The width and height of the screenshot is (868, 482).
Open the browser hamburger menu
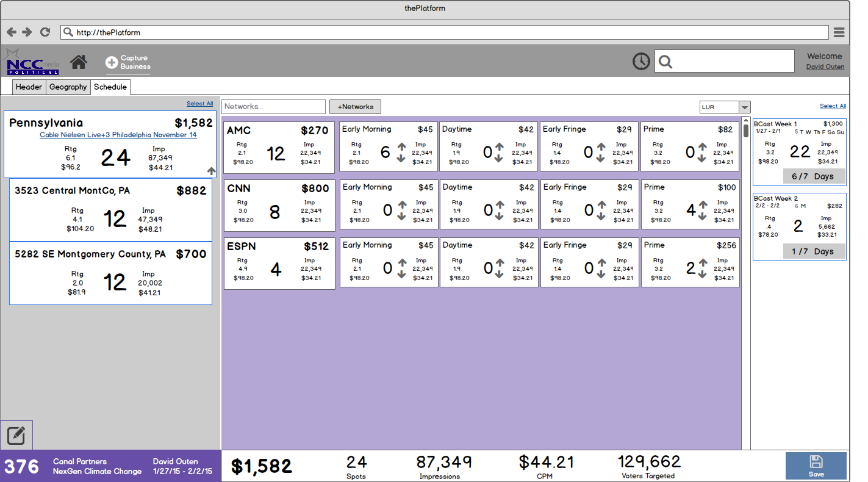839,32
